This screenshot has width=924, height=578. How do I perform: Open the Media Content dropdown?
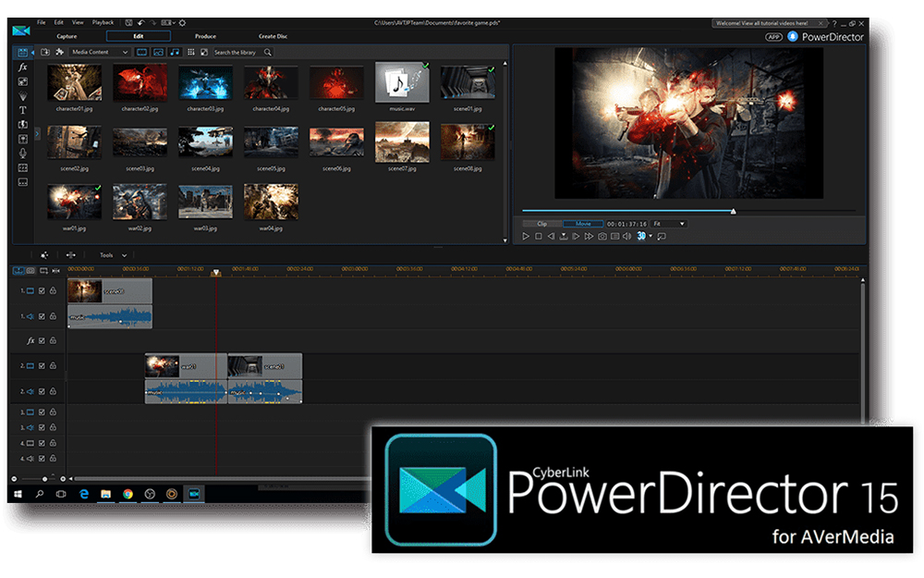click(x=99, y=52)
